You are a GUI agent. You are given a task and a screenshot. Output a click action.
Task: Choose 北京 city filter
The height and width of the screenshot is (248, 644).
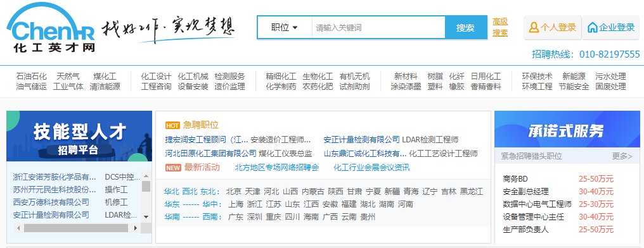(234, 192)
